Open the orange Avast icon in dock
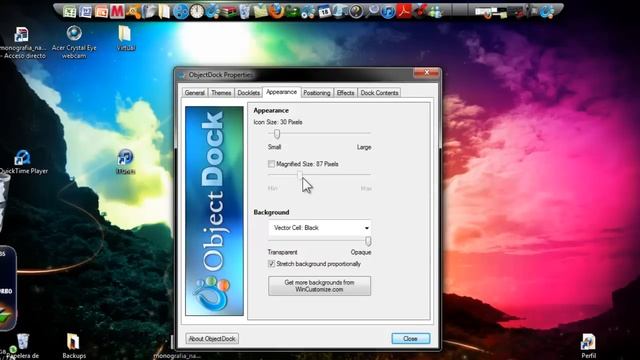The width and height of the screenshot is (640, 360). 133,11
